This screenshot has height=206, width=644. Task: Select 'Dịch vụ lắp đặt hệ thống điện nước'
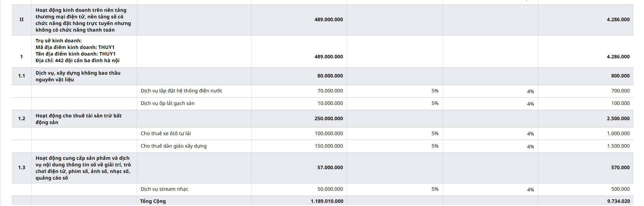181,91
